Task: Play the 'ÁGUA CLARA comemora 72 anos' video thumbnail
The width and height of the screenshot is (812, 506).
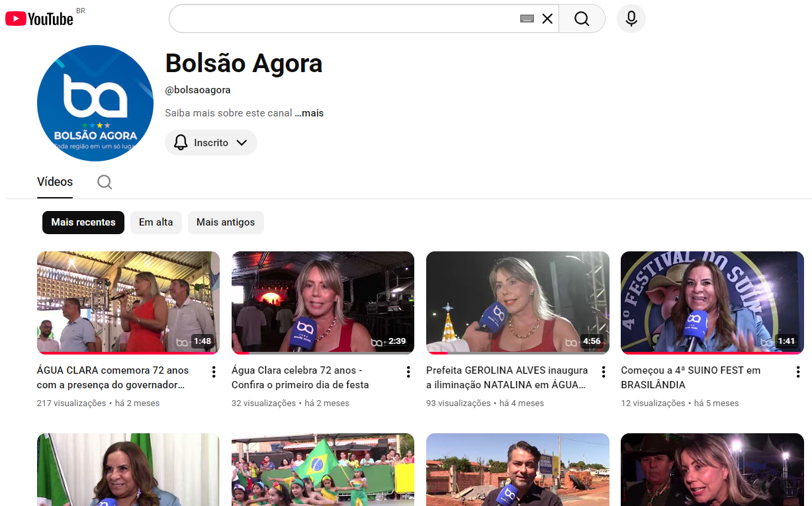Action: point(128,303)
